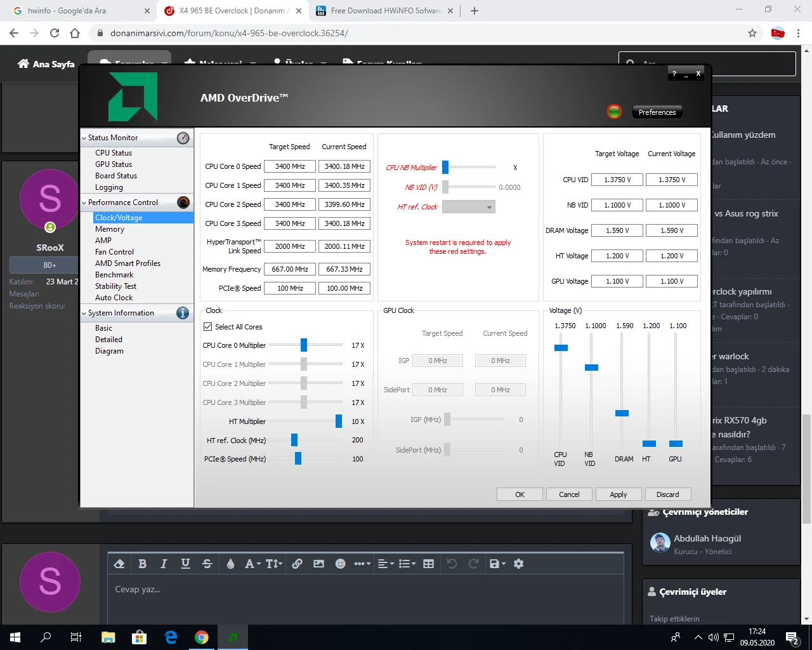Open a new browser tab
Screen dimensions: 812x650
[x=474, y=11]
